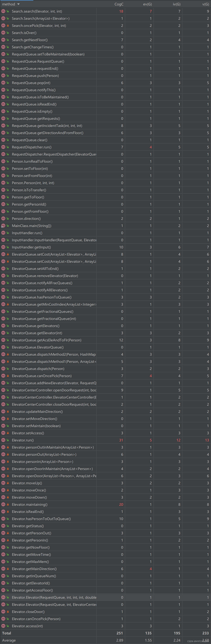This screenshot has height=644, width=211.
Task: Click method icon of RequestDispatcher.run()
Action: click(x=3, y=147)
